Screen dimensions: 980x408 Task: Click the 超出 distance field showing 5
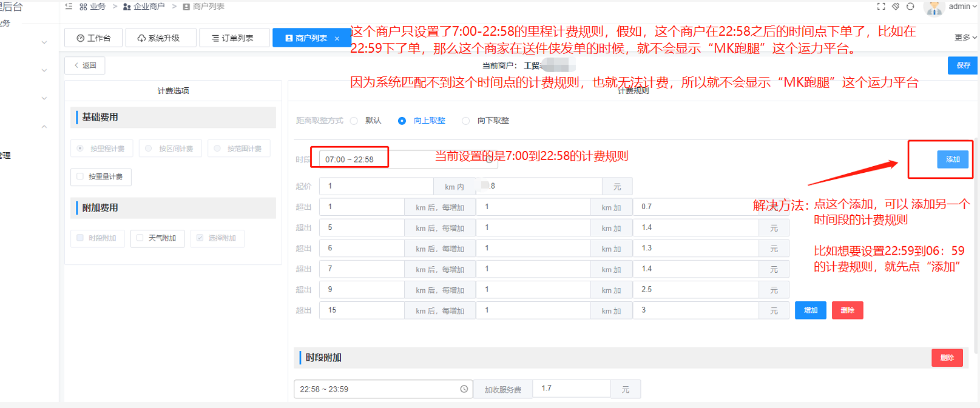[x=362, y=227]
